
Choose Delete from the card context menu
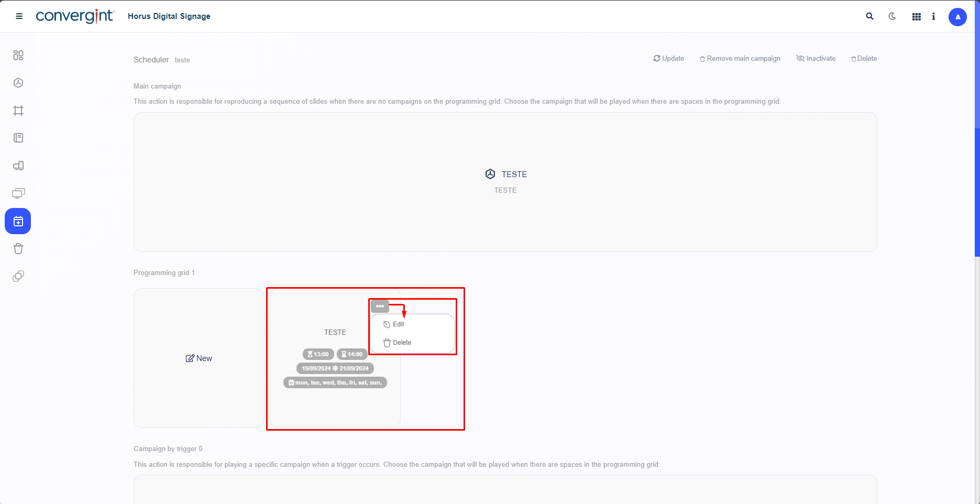pyautogui.click(x=401, y=343)
